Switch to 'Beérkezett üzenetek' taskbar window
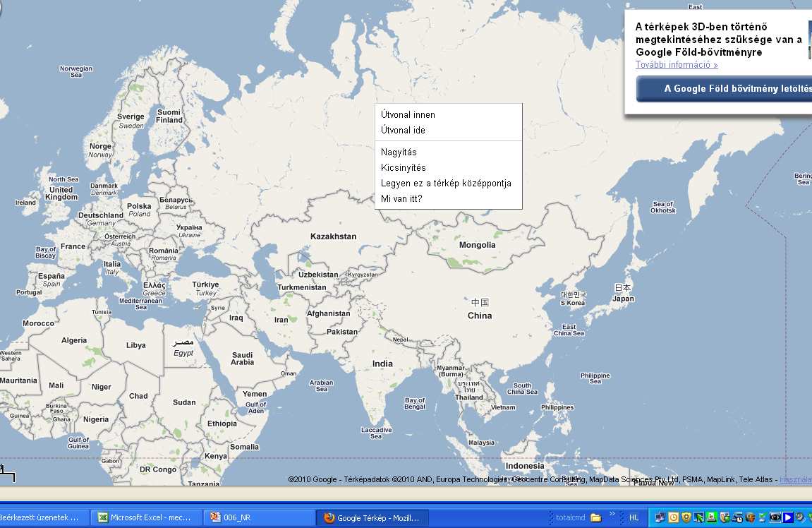812x528 pixels. (x=44, y=517)
